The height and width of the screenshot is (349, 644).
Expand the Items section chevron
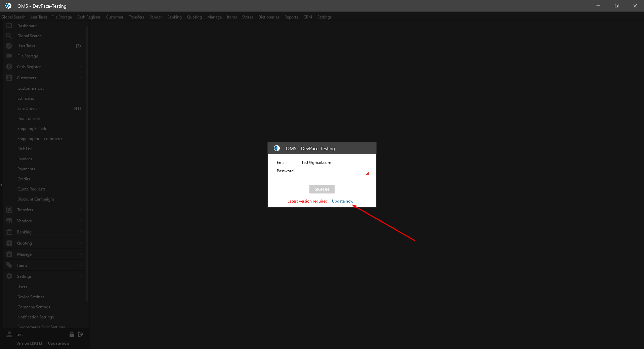tap(81, 265)
